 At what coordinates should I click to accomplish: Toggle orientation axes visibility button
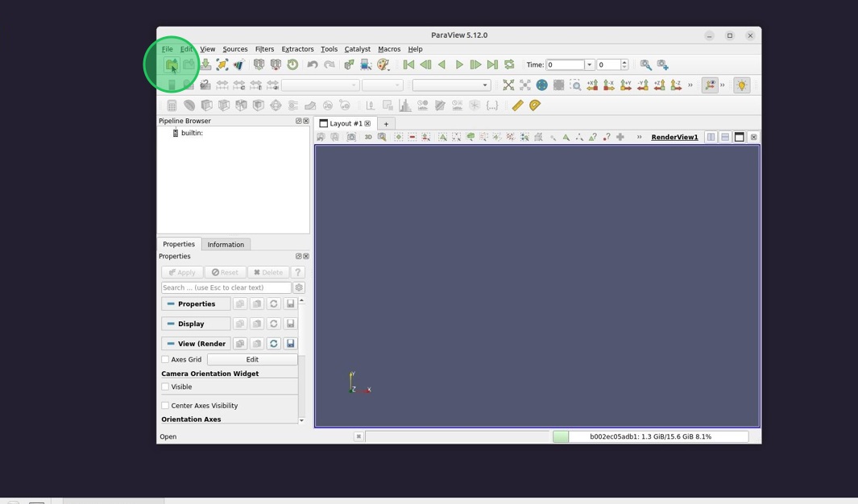[710, 85]
